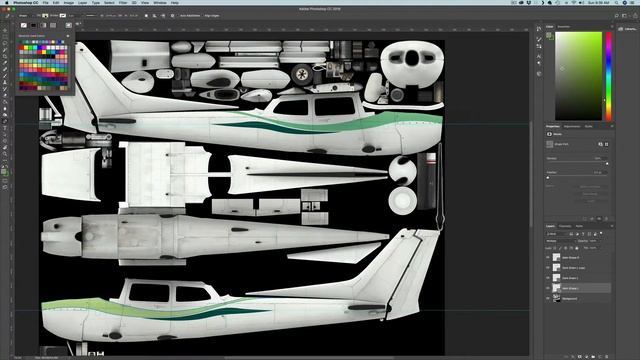Open Spotlight search in menu bar
Screen dimensions: 640x360
click(x=617, y=2)
